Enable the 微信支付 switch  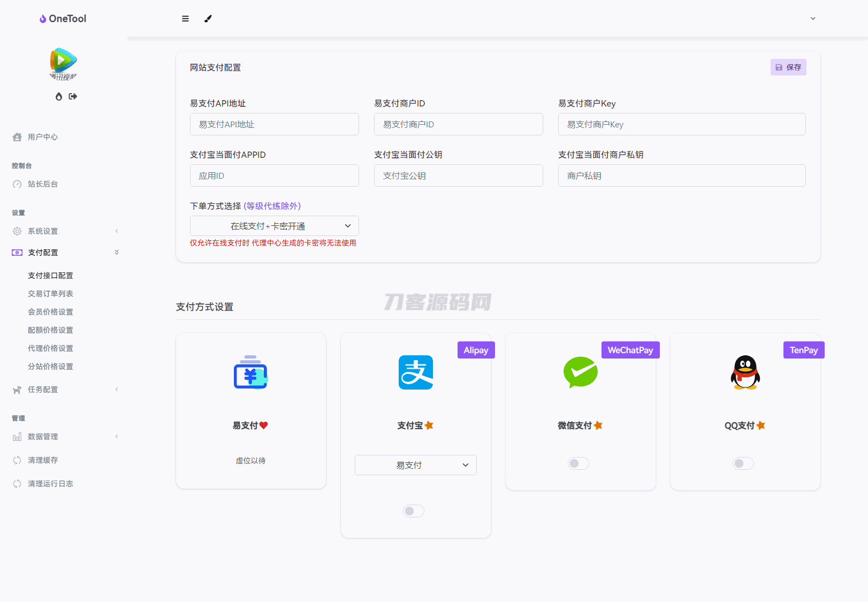tap(578, 463)
